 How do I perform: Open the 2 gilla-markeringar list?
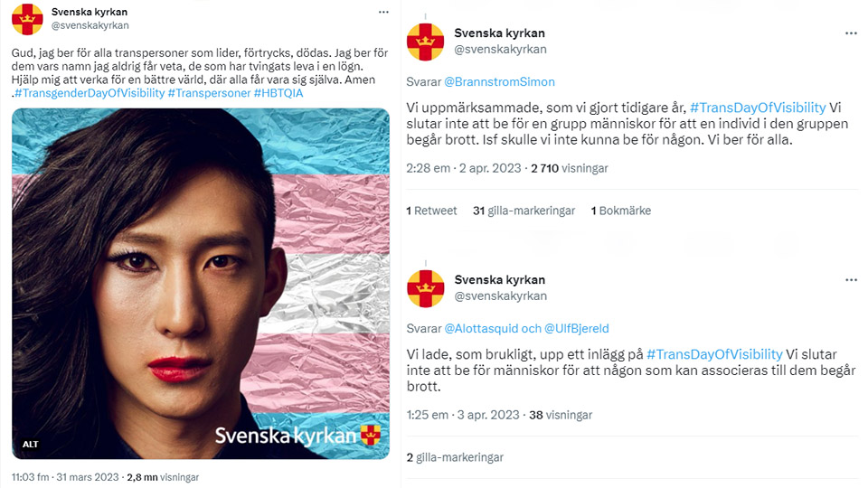455,457
